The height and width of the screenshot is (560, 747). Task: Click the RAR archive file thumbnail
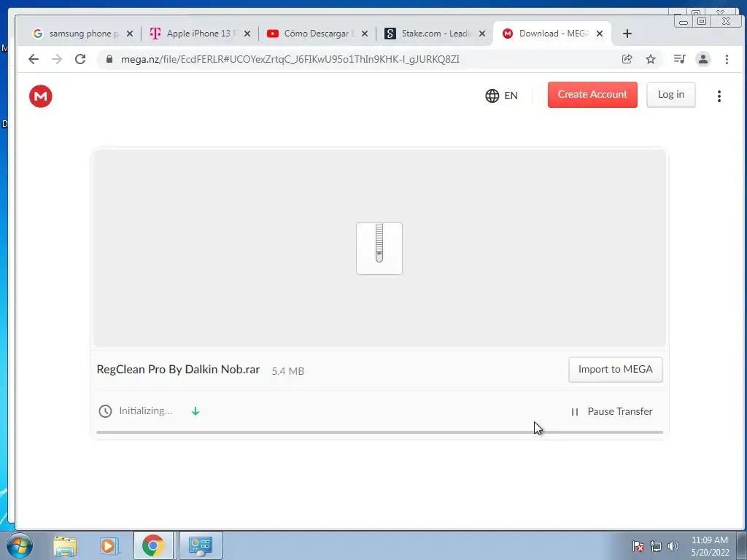coord(379,248)
